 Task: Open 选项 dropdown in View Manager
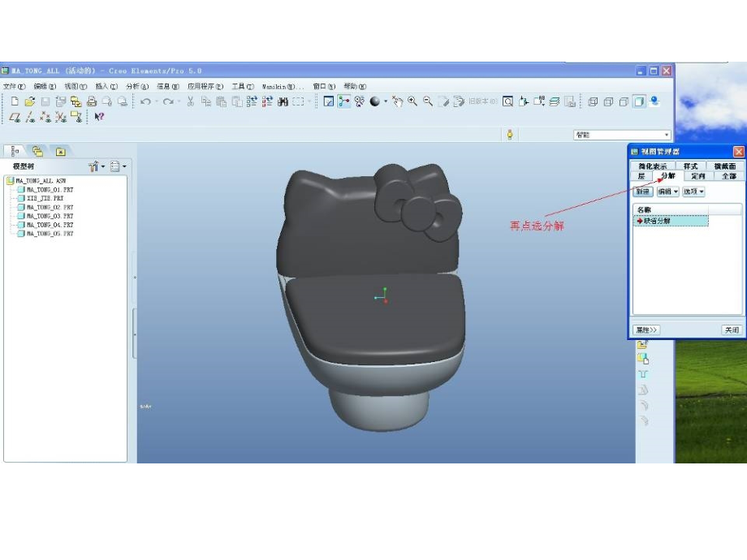click(x=693, y=192)
